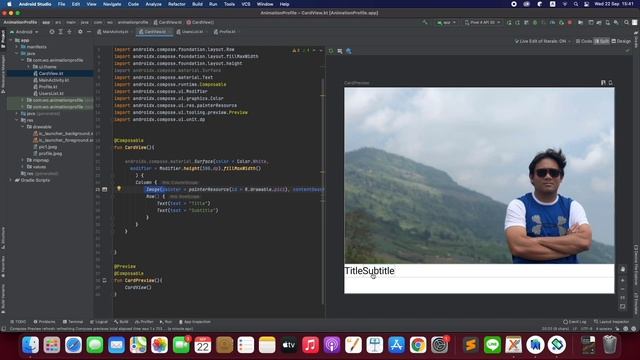This screenshot has height=360, width=640.
Task: Collapse the drawable folder
Action: tap(23, 127)
